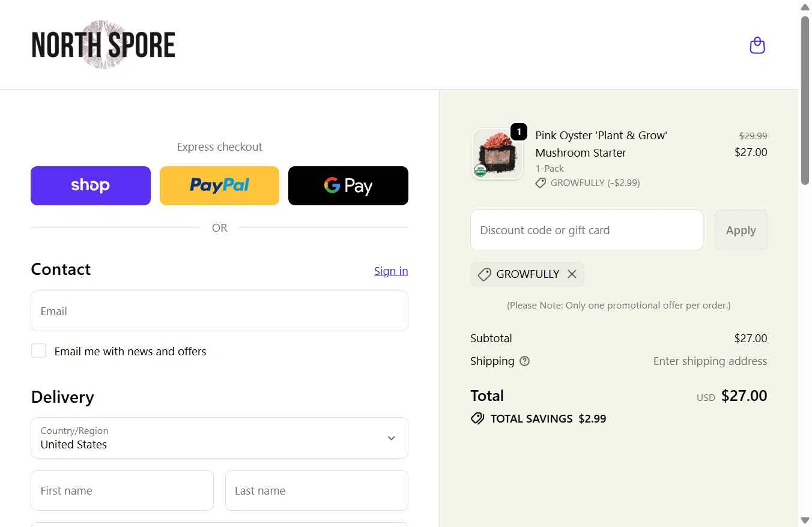
Task: Open the shopping bag cart icon
Action: click(x=757, y=45)
